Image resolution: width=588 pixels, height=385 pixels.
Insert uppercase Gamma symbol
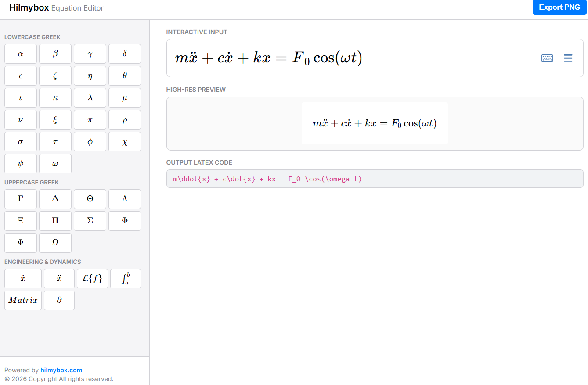click(20, 199)
